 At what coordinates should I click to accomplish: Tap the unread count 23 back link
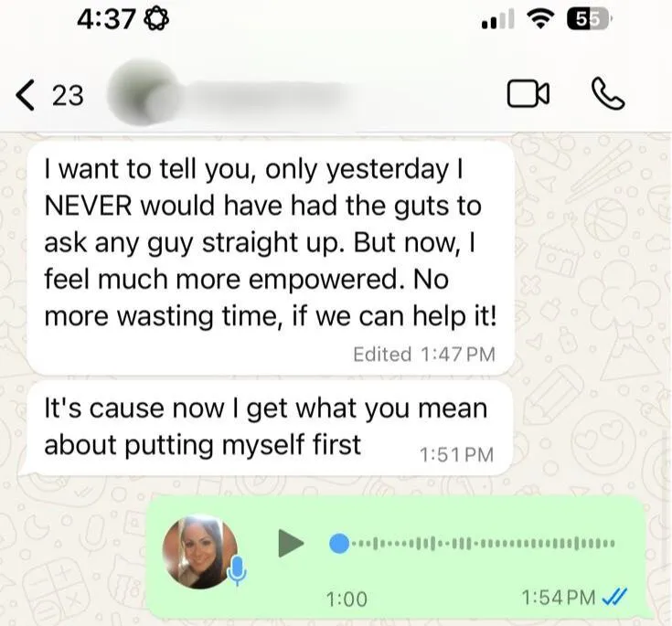[x=68, y=95]
